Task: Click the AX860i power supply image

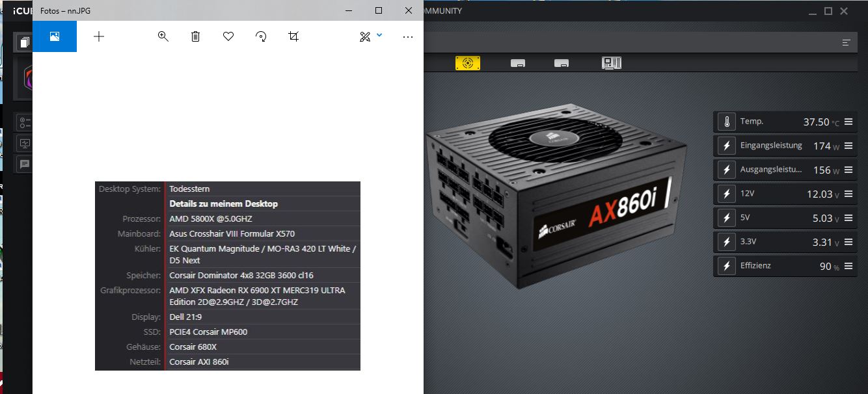Action: point(556,195)
